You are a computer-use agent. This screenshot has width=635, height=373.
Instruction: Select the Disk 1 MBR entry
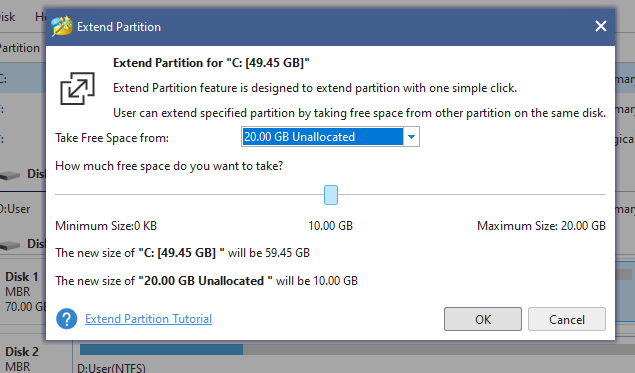point(23,292)
